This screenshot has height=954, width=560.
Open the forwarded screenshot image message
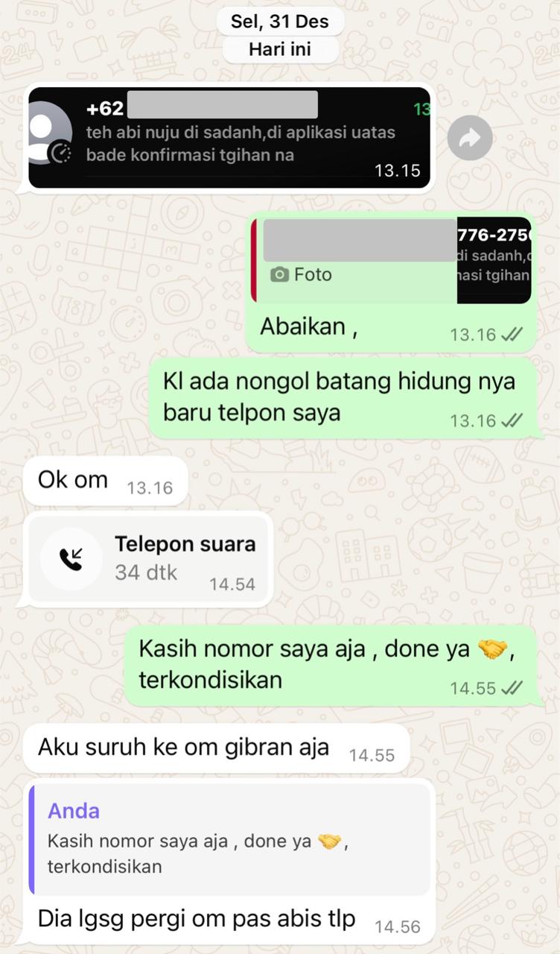(x=230, y=137)
